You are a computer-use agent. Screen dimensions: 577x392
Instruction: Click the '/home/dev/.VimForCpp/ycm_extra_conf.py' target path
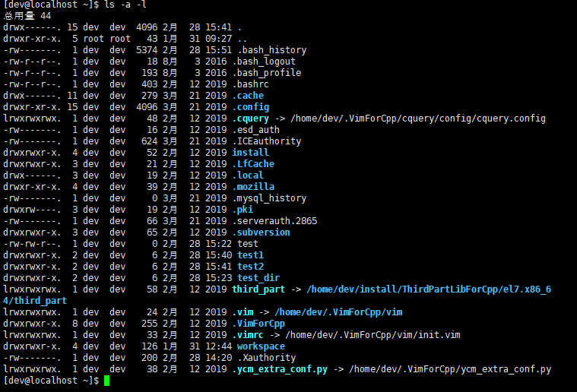(x=450, y=369)
